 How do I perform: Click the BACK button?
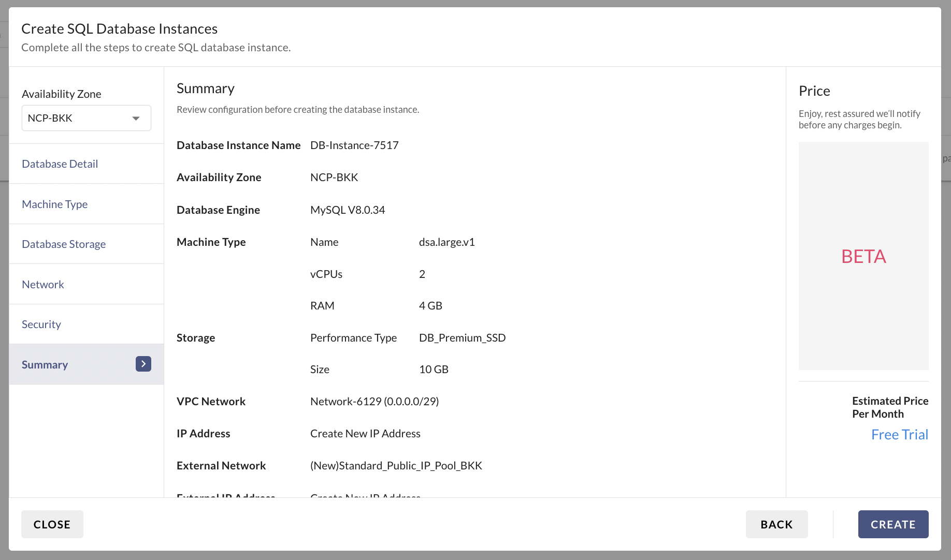coord(776,524)
